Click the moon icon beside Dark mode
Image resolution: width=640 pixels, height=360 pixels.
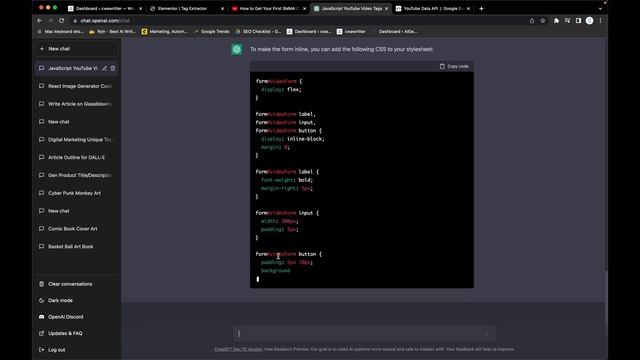[x=42, y=300]
